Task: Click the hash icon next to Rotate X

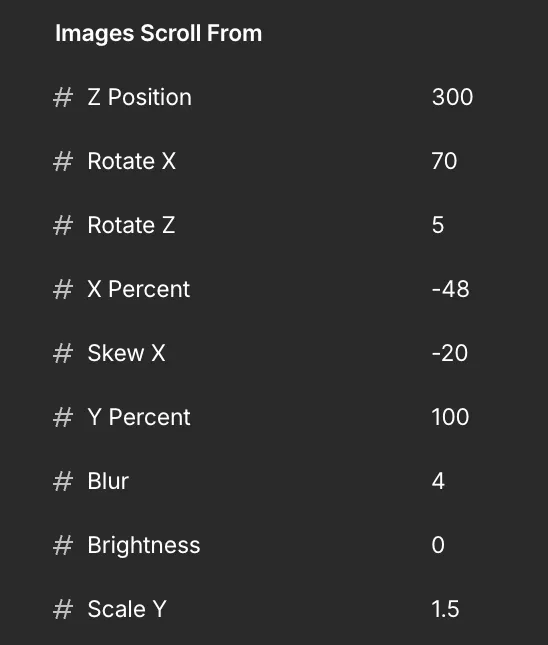Action: [x=63, y=161]
